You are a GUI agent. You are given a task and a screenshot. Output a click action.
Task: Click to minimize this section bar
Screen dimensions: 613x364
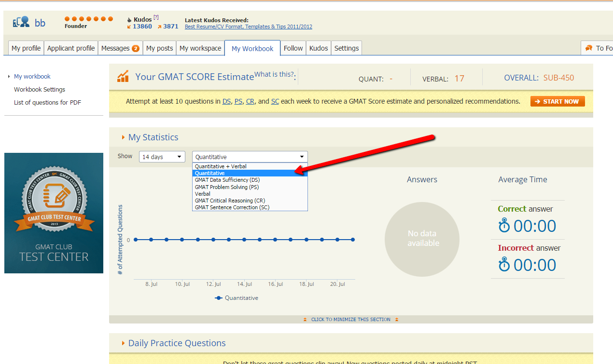click(351, 319)
